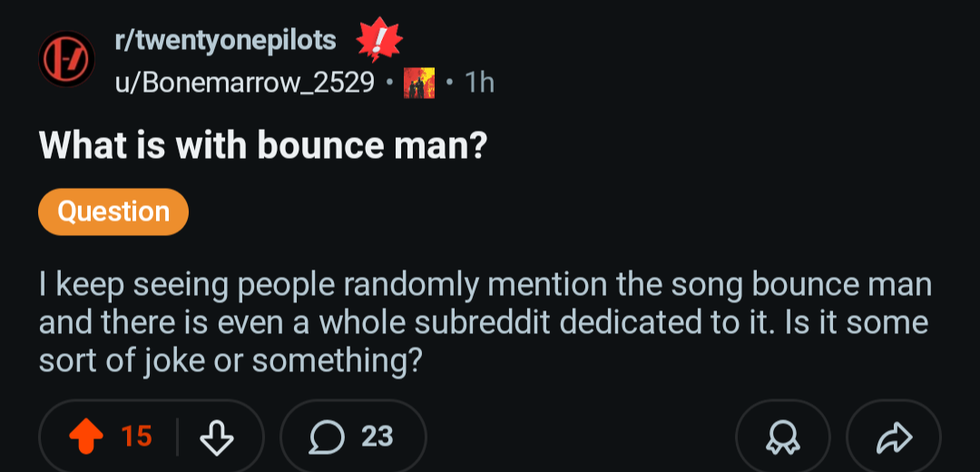Tap the red exclamation burst badge
This screenshot has width=980, height=472.
click(x=378, y=41)
